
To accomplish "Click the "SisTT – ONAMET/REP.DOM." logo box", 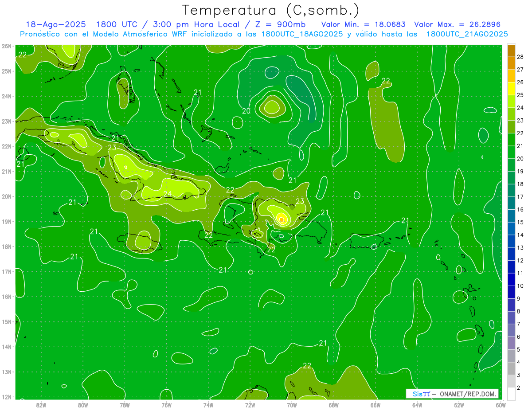I will 452,394.
